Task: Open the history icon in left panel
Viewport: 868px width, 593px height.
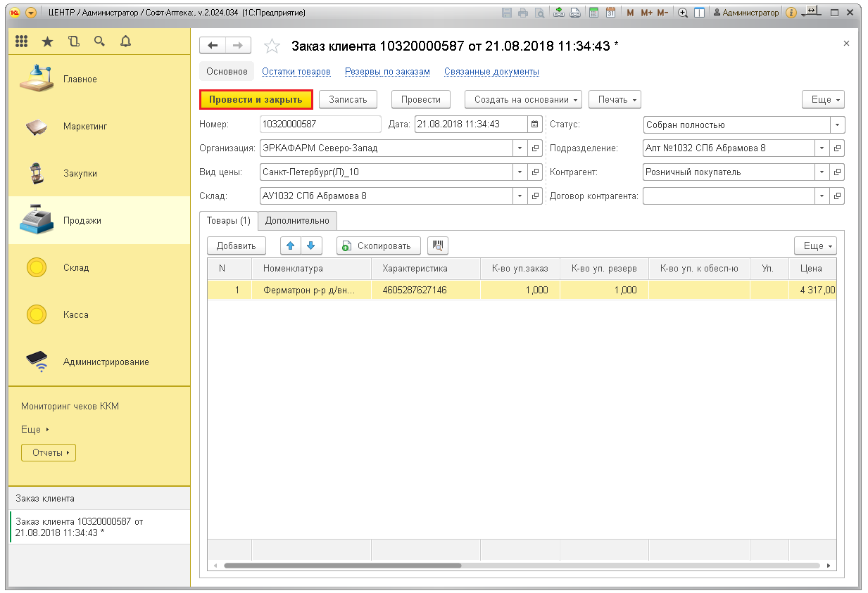Action: tap(74, 42)
